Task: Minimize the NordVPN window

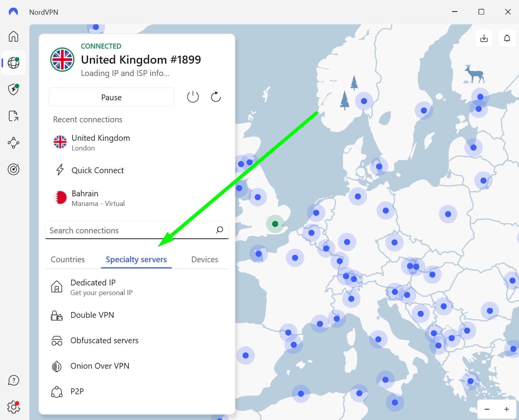Action: click(455, 12)
